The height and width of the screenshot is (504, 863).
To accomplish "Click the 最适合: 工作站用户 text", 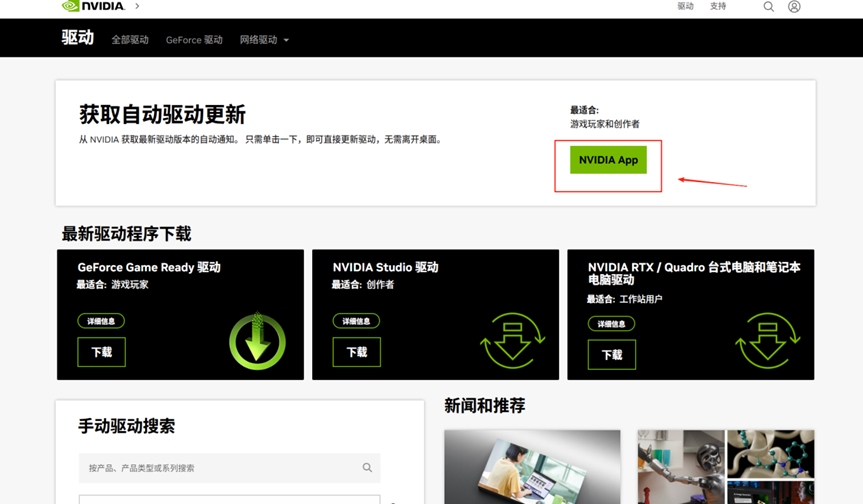I will coord(625,299).
